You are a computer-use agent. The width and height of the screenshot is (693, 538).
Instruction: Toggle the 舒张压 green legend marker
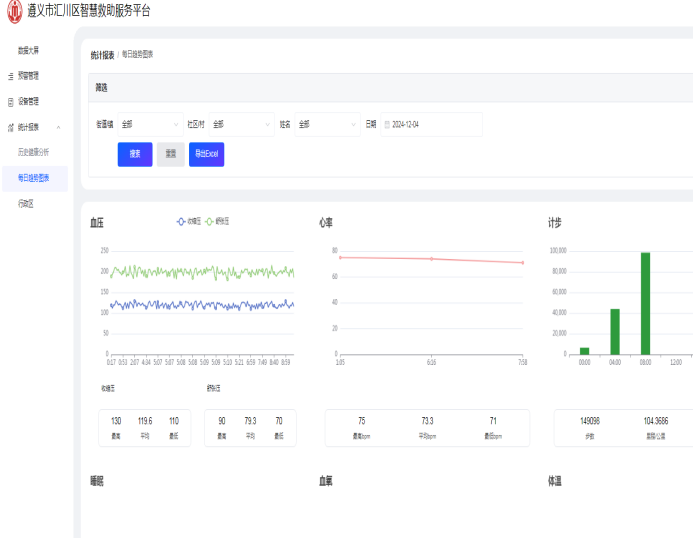point(209,221)
